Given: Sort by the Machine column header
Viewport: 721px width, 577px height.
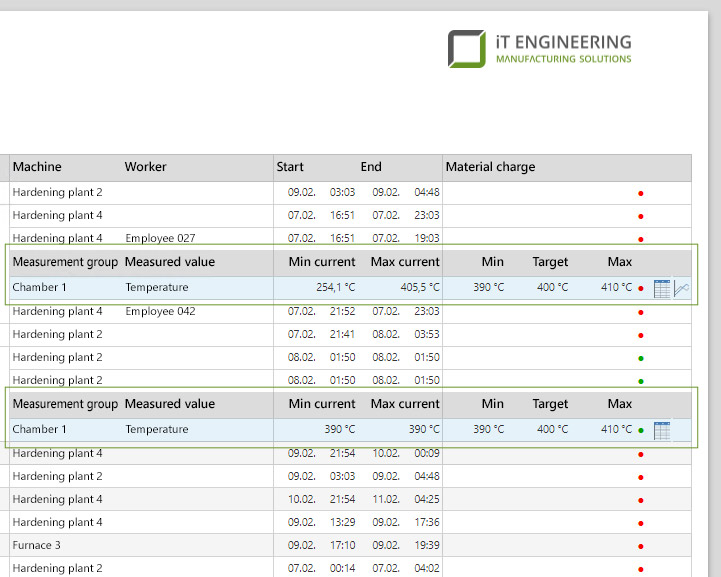Looking at the screenshot, I should pyautogui.click(x=37, y=167).
